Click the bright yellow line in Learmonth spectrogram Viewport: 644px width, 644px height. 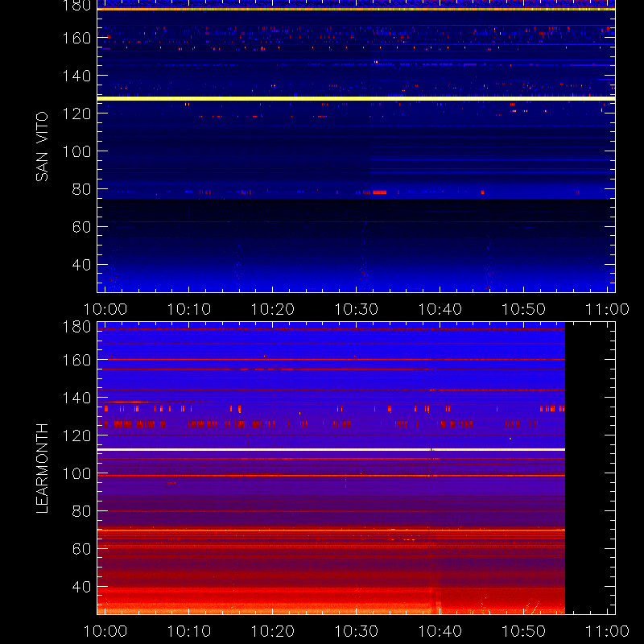pos(331,450)
